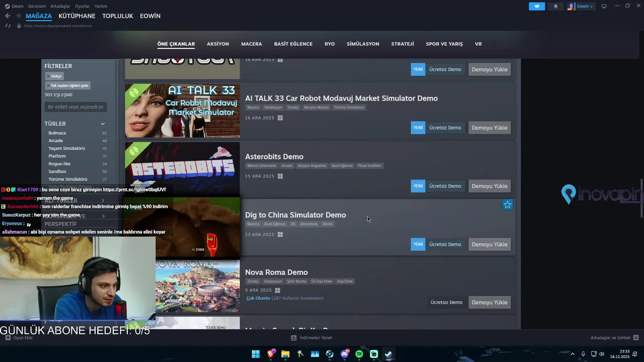The width and height of the screenshot is (644, 362).
Task: Launch Brave browser from taskbar
Action: [x=271, y=354]
